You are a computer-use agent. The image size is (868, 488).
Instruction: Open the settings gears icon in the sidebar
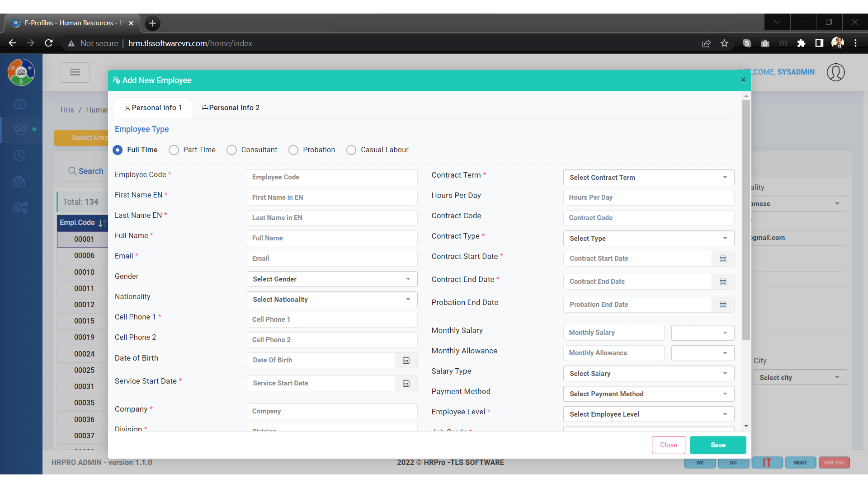point(20,207)
